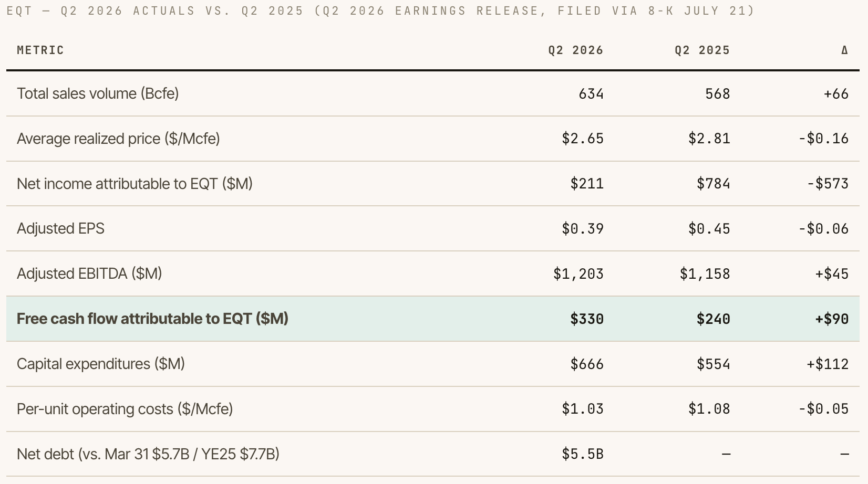The height and width of the screenshot is (484, 868).
Task: Select the Average realized price row label
Action: 118,139
